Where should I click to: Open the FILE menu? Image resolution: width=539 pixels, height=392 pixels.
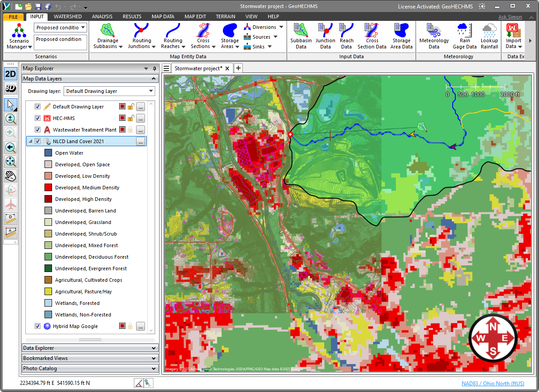[13, 16]
